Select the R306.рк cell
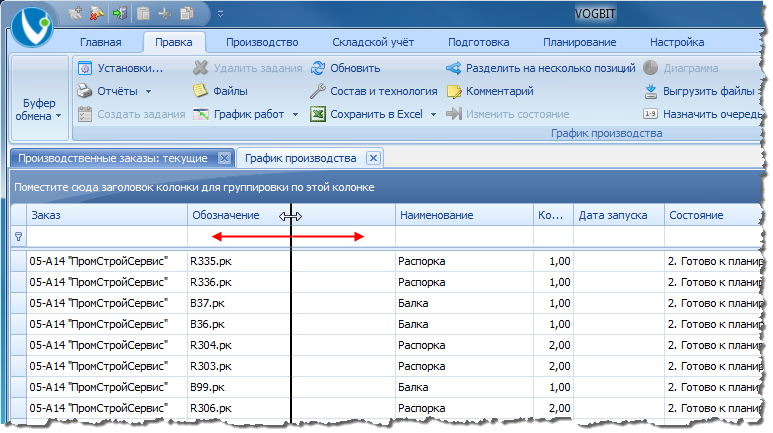This screenshot has height=433, width=773. [291, 408]
